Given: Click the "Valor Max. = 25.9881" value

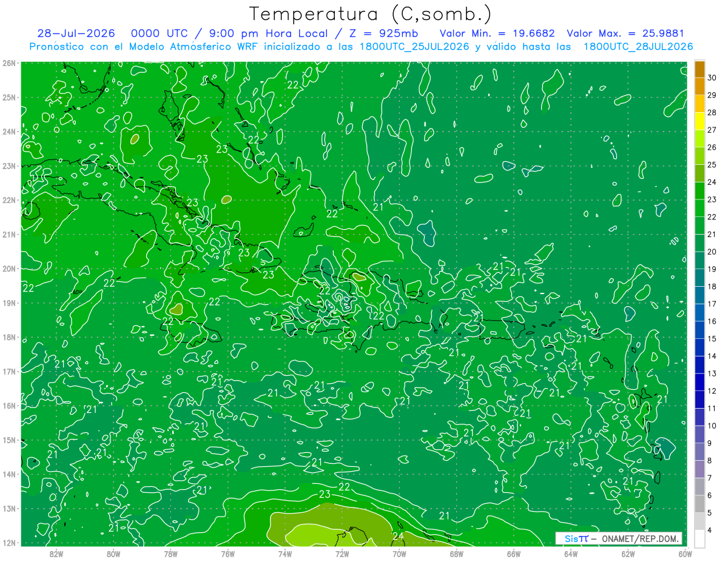Looking at the screenshot, I should tap(625, 33).
